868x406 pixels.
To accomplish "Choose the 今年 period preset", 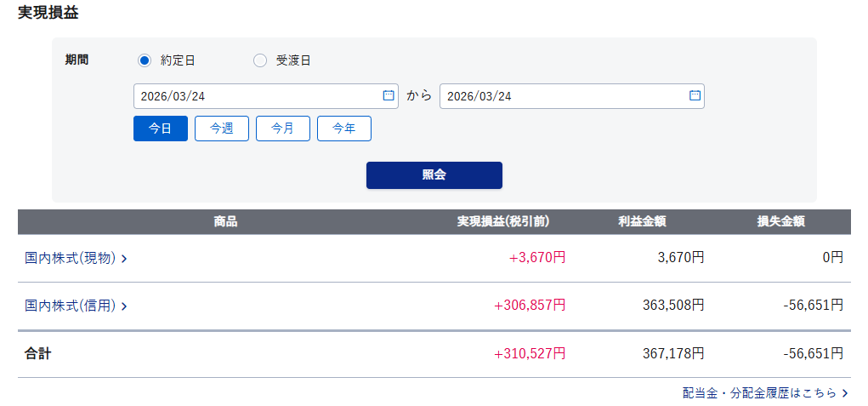I will pyautogui.click(x=344, y=129).
